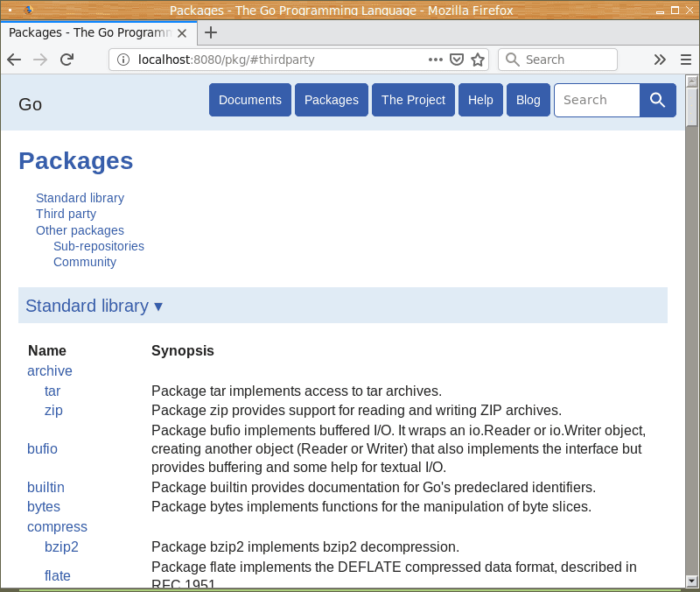
Task: Jump to Other packages index link
Action: pyautogui.click(x=80, y=230)
